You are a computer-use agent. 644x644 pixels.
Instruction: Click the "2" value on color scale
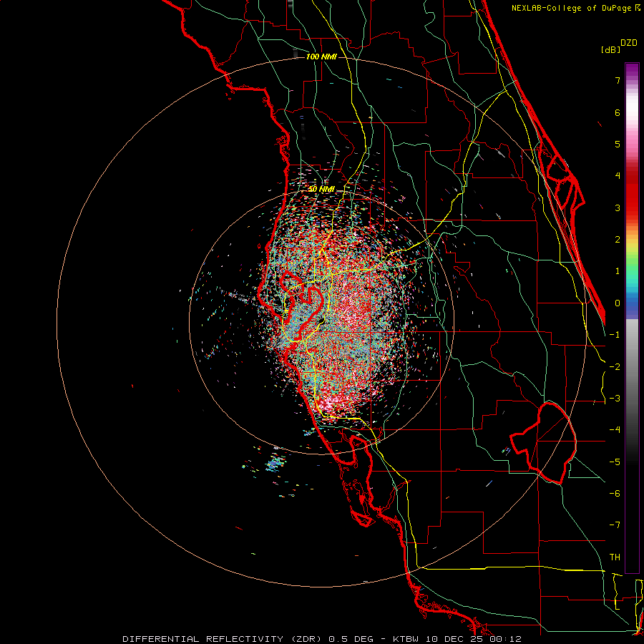pos(618,240)
